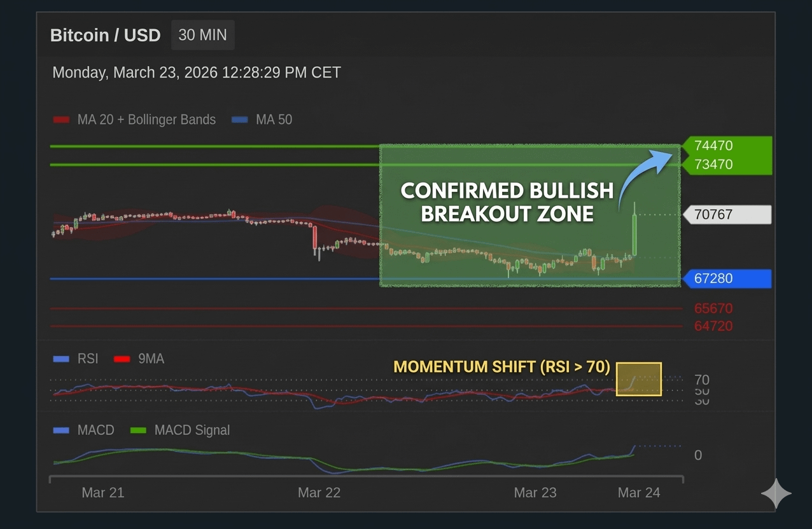Click the red MA 20 color swatch
The image size is (812, 529).
61,120
